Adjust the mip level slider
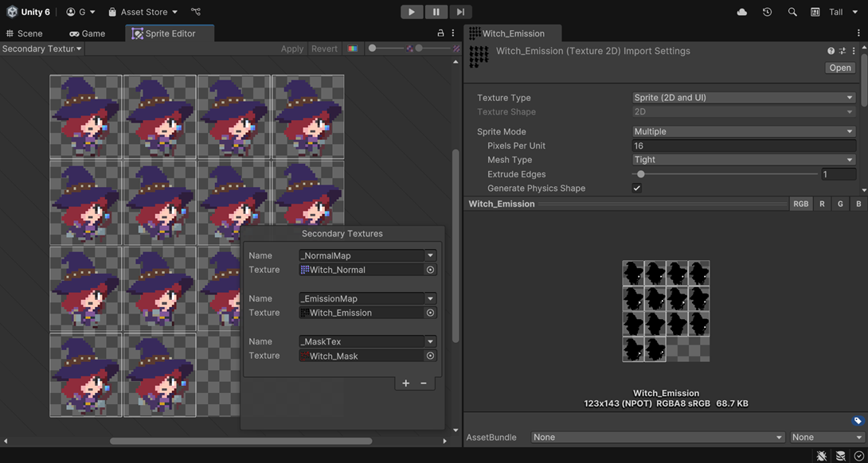The image size is (868, 463). point(434,49)
